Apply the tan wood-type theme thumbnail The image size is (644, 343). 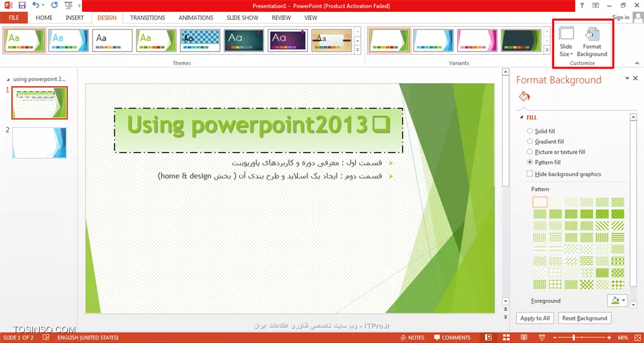tap(331, 41)
